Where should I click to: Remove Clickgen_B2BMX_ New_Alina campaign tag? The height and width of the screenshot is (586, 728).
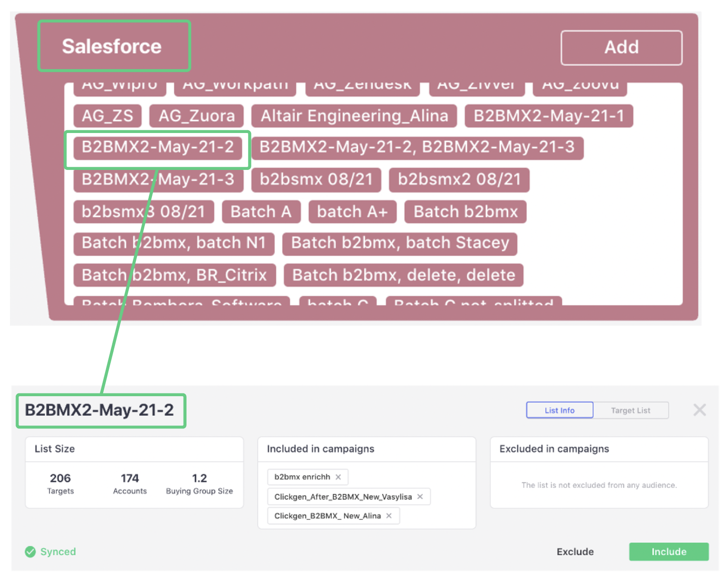(x=389, y=516)
